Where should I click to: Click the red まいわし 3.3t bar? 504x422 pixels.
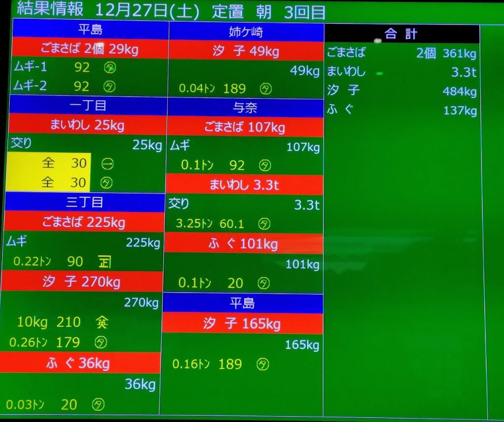coord(245,185)
